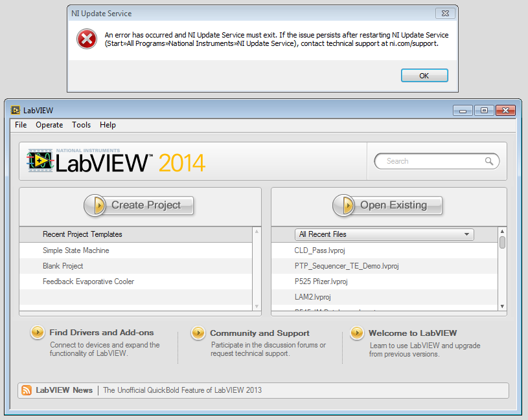Open Welcome to LabVIEW heading link

coord(413,333)
